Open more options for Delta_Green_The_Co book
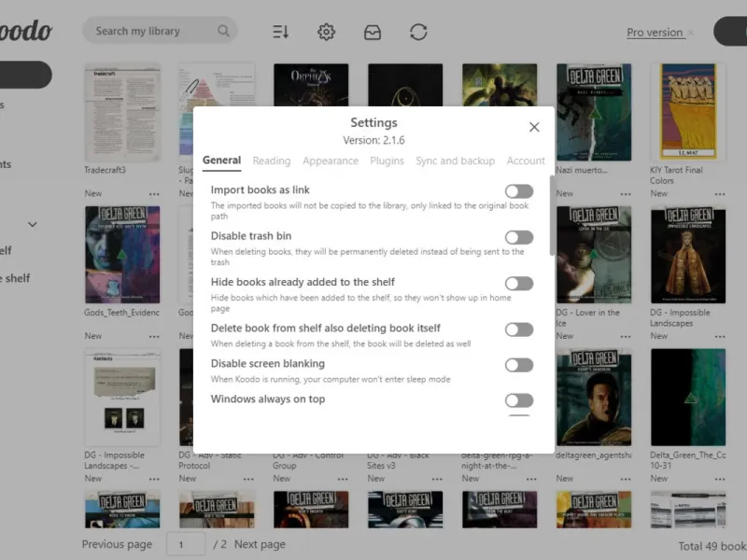The height and width of the screenshot is (560, 747). click(720, 479)
